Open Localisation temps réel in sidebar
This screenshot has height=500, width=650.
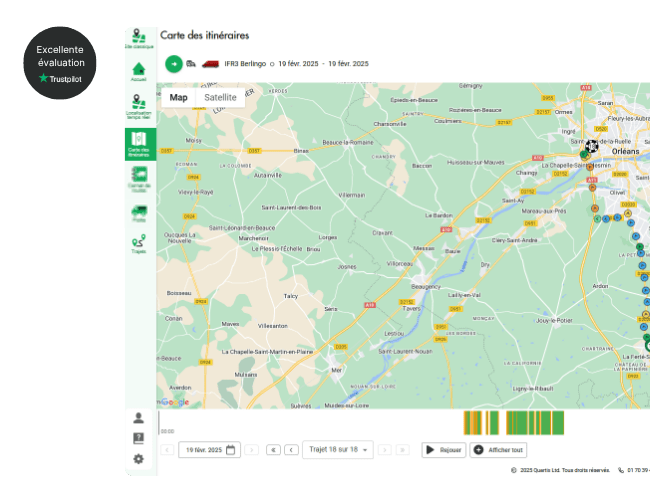point(139,107)
